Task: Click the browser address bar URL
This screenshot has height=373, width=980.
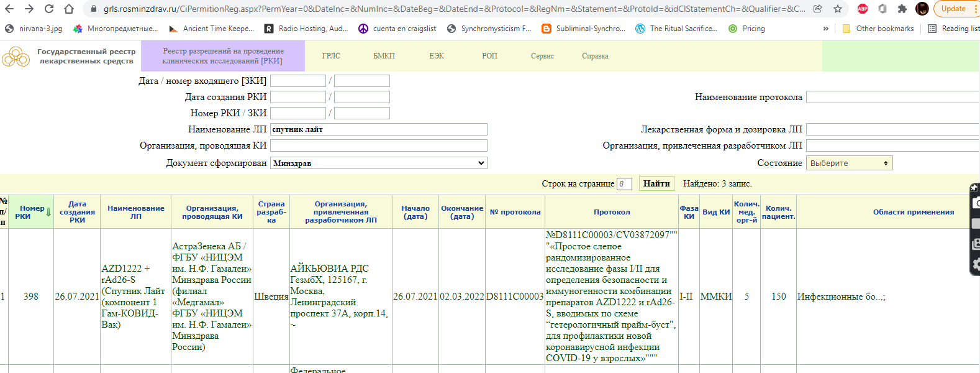Action: tap(453, 9)
